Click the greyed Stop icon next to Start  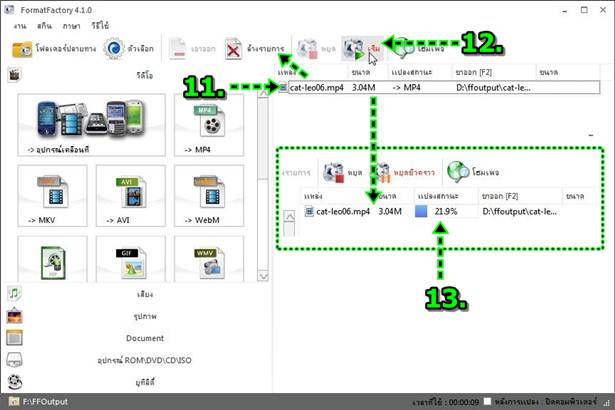307,49
